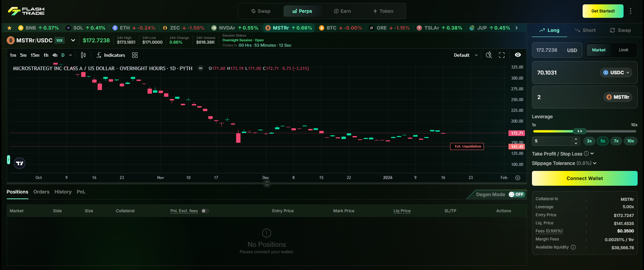Select the 10x leverage preset button
This screenshot has width=644, height=270.
630,141
